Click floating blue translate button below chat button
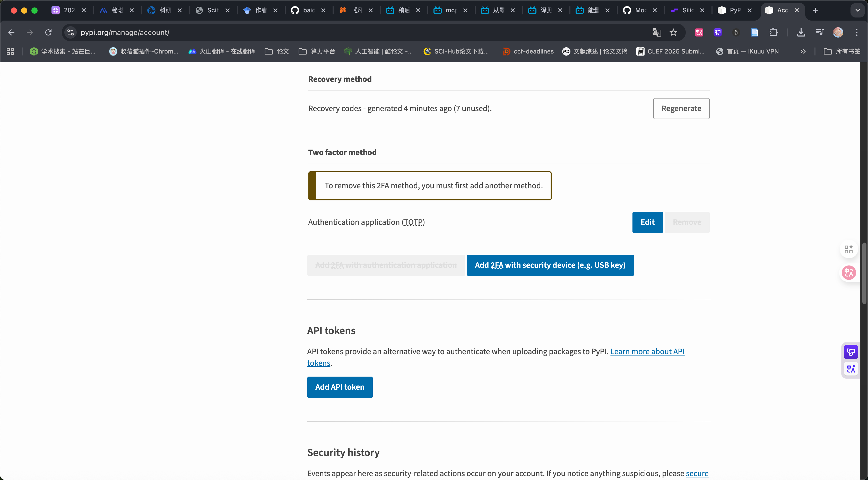The image size is (868, 480). coord(850,369)
